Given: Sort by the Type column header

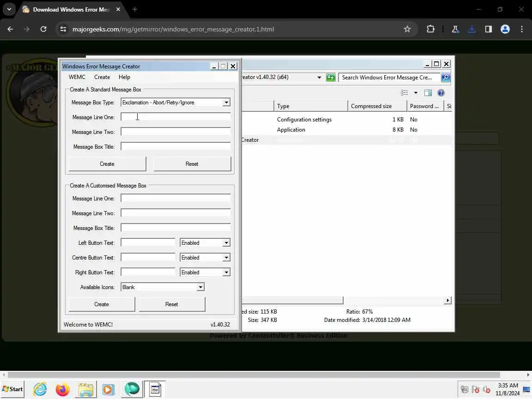Looking at the screenshot, I should [x=310, y=106].
